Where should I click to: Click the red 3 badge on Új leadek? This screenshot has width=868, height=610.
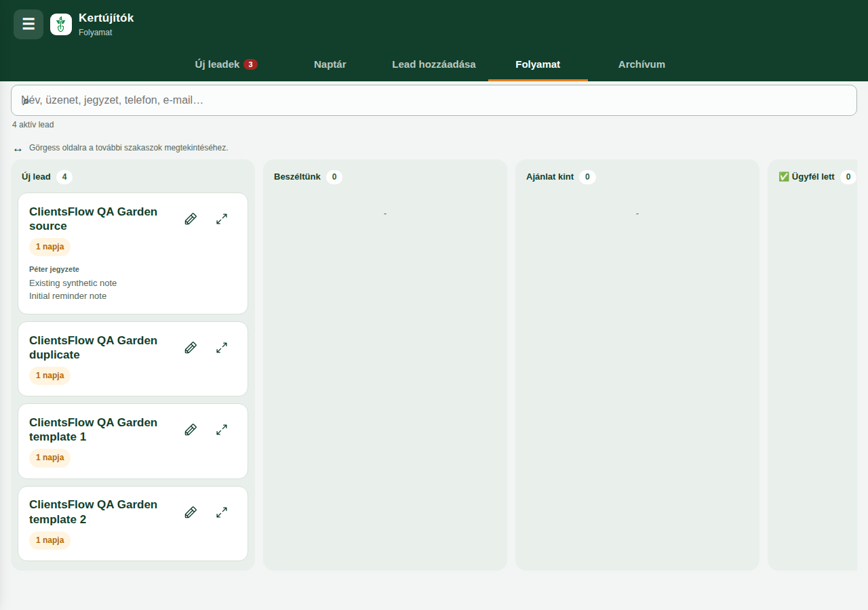point(250,64)
